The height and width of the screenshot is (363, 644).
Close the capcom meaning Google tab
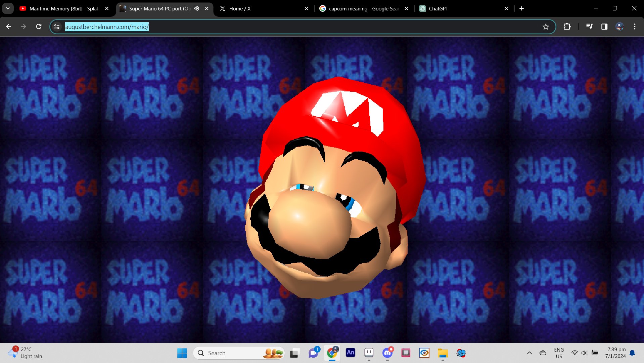coord(407,8)
